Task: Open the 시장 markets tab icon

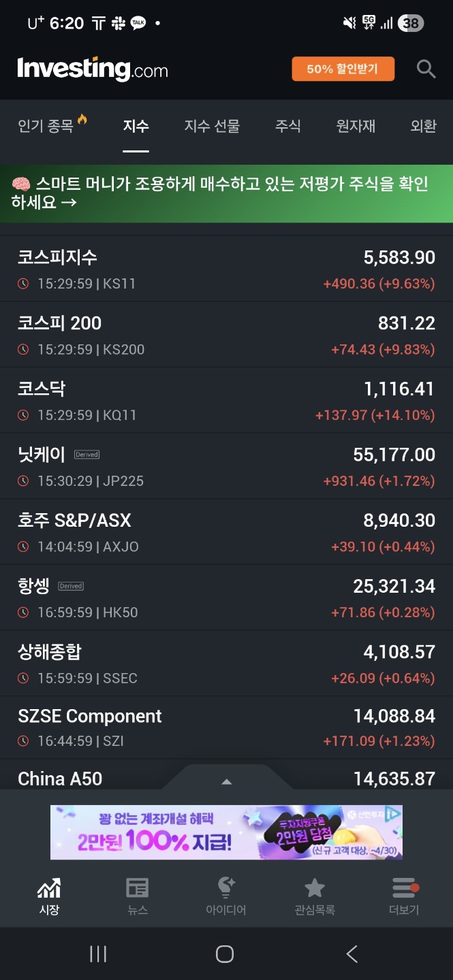Action: 49,888
